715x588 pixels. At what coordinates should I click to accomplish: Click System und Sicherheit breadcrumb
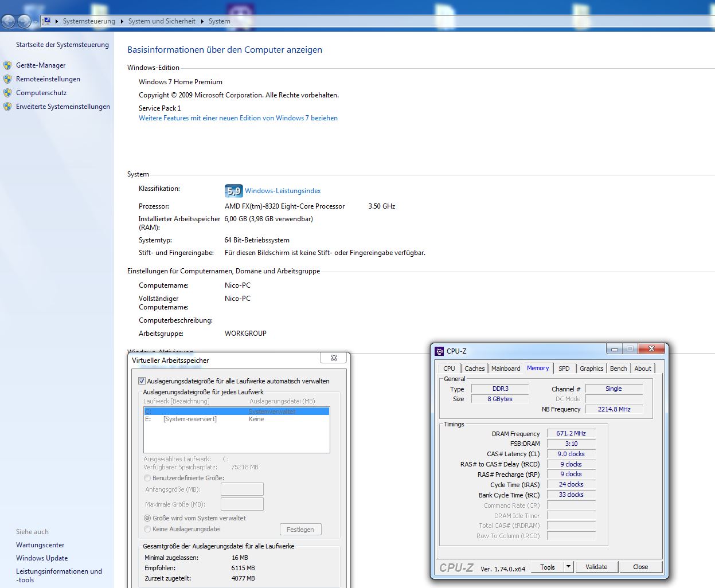click(162, 21)
